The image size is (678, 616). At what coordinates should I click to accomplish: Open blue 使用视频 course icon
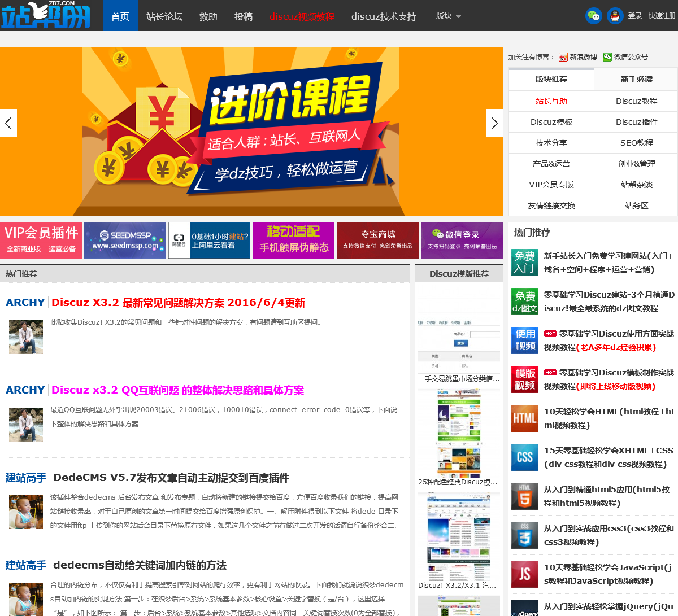[x=524, y=340]
